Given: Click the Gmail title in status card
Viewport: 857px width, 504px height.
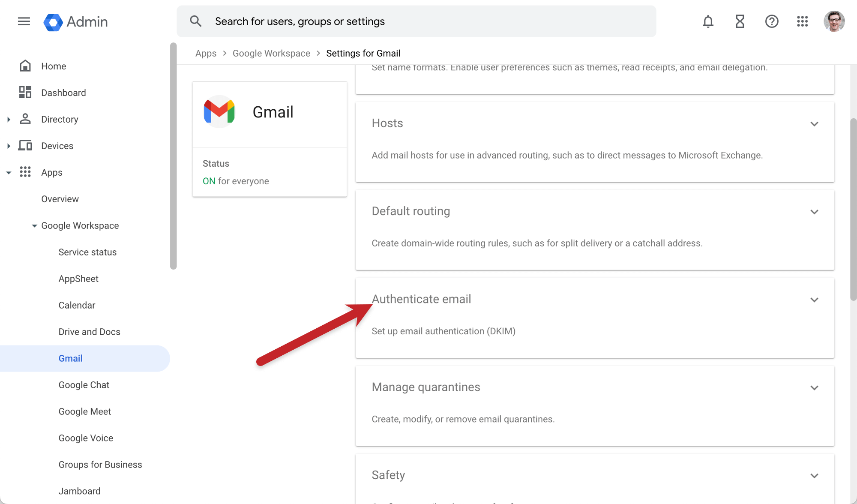Looking at the screenshot, I should click(x=273, y=112).
